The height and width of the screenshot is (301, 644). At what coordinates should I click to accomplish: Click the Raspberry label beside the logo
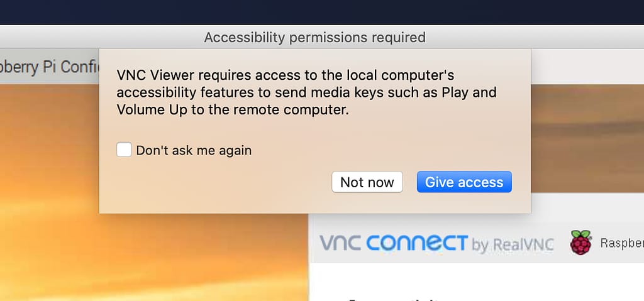click(621, 243)
